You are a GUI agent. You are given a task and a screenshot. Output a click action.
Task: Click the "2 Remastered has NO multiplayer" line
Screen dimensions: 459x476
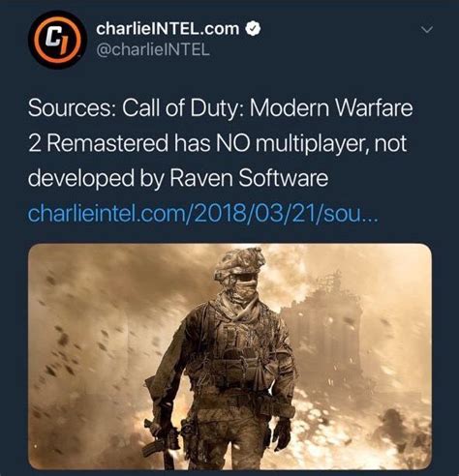[x=217, y=143]
